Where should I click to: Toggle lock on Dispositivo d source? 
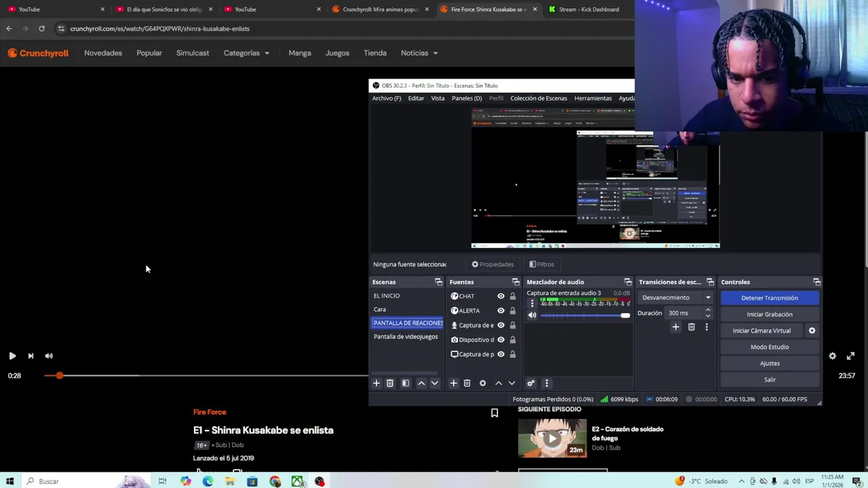pyautogui.click(x=513, y=340)
